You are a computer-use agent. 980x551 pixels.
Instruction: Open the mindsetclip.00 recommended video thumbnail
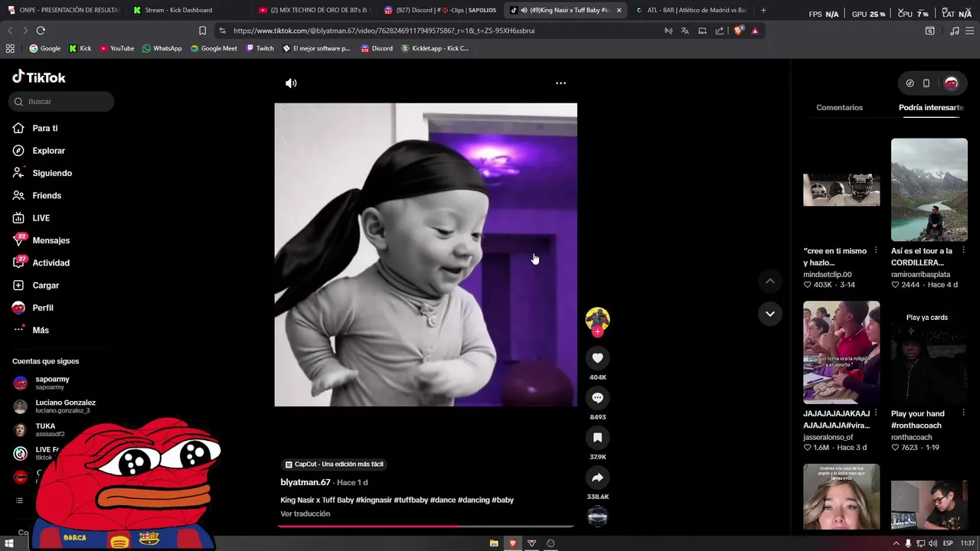[x=841, y=190]
